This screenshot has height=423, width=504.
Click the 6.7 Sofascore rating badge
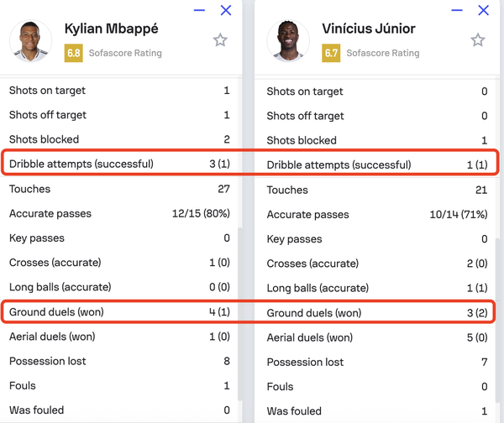tap(331, 53)
